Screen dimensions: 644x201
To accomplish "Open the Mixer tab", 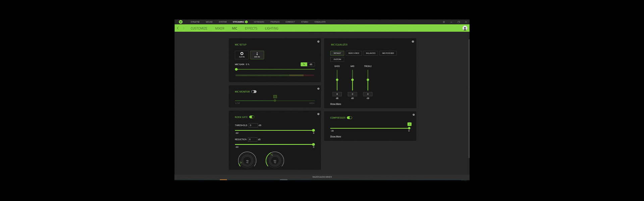I will click(x=219, y=28).
